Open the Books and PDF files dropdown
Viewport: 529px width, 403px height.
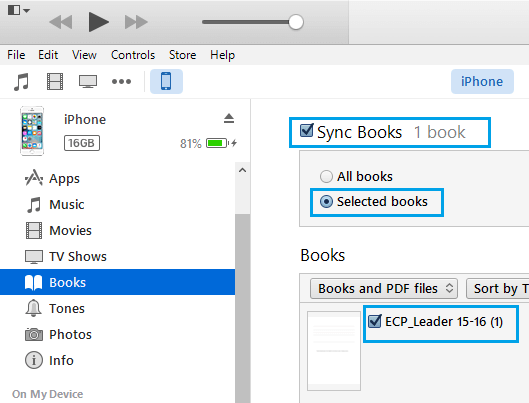pyautogui.click(x=384, y=289)
